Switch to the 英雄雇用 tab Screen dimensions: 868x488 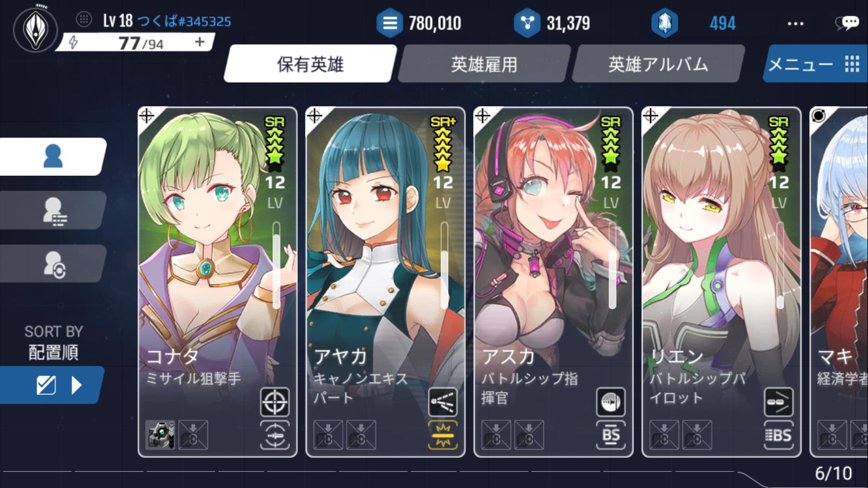click(x=484, y=64)
